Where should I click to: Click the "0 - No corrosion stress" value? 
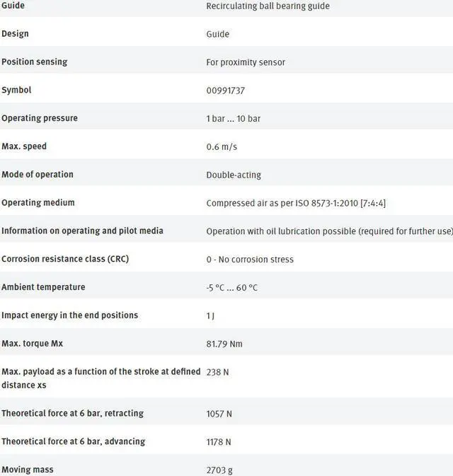250,260
